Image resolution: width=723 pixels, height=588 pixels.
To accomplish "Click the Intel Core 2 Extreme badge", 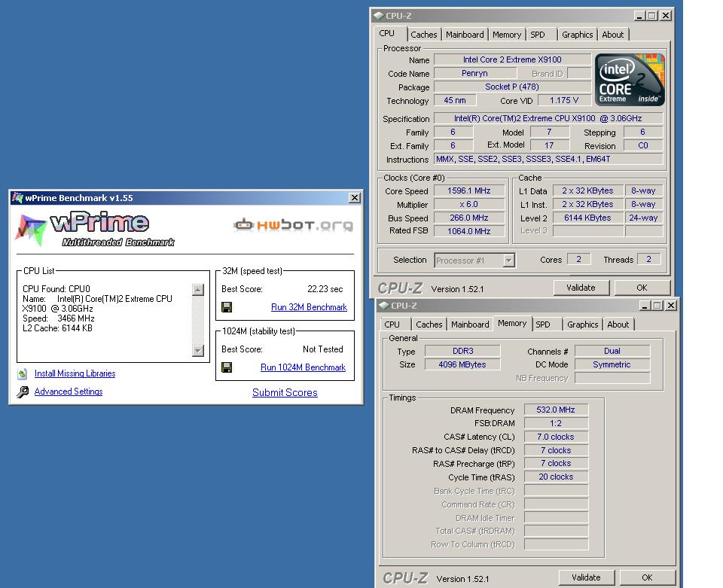I will [x=630, y=80].
